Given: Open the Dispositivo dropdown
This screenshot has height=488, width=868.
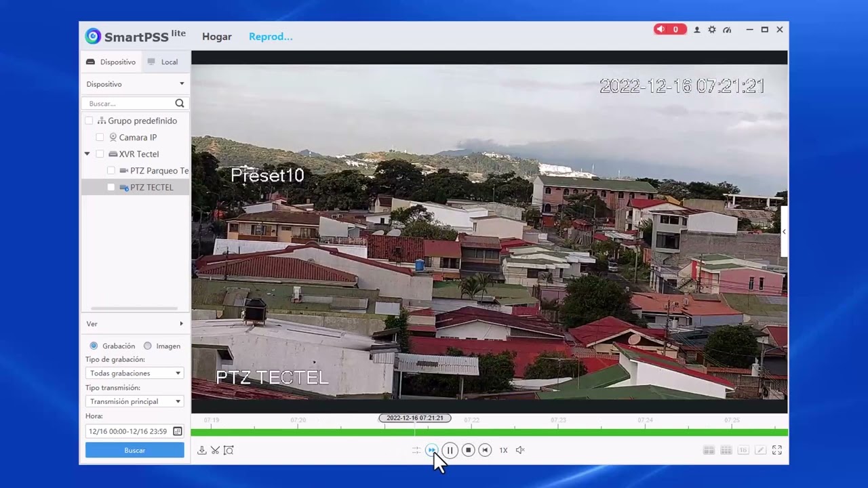Looking at the screenshot, I should tap(135, 84).
